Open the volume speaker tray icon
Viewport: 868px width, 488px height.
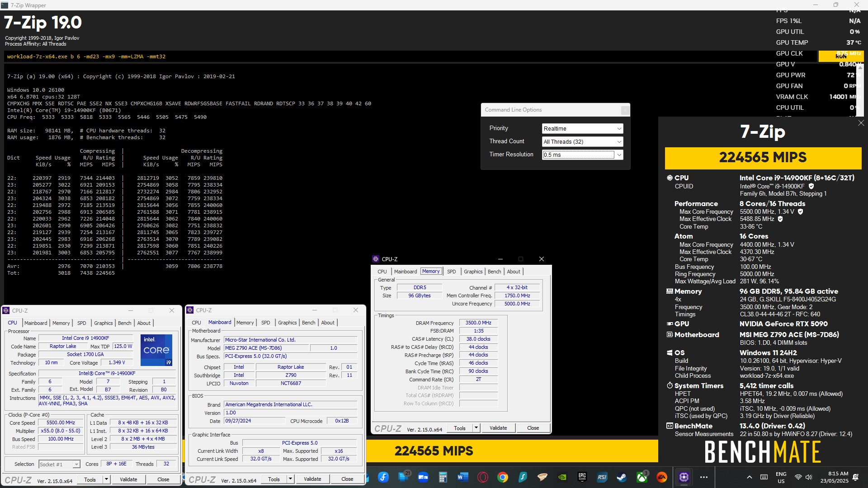808,477
